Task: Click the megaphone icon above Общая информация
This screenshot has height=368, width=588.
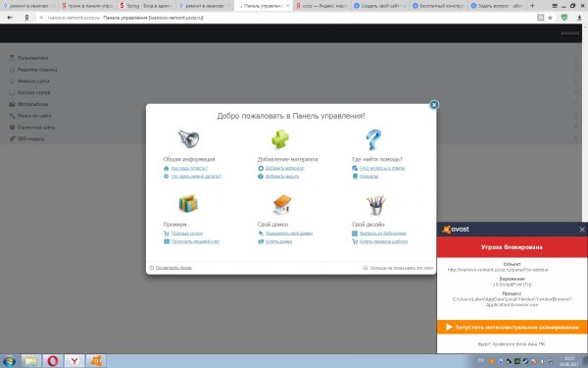Action: (188, 139)
